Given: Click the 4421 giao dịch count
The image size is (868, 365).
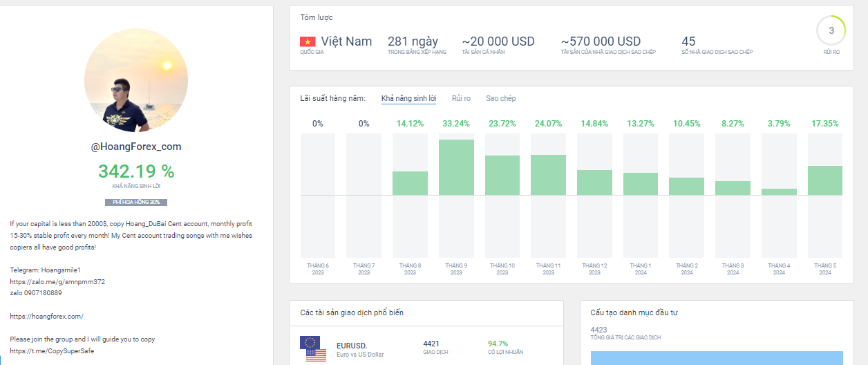Looking at the screenshot, I should pos(431,344).
